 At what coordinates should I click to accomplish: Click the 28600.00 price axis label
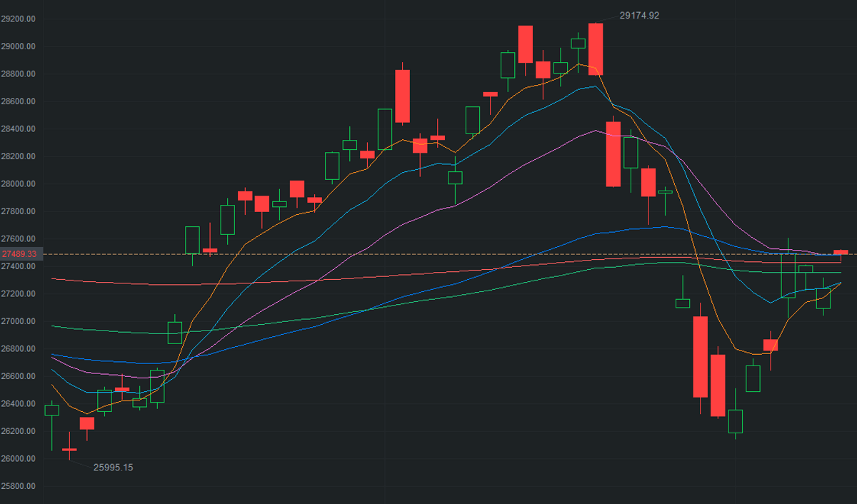pyautogui.click(x=19, y=101)
